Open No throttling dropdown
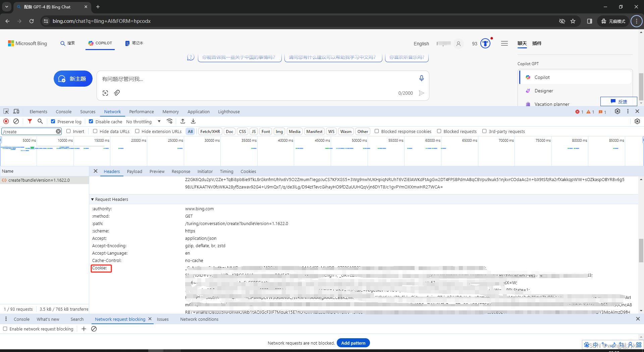The image size is (644, 352). pos(143,122)
